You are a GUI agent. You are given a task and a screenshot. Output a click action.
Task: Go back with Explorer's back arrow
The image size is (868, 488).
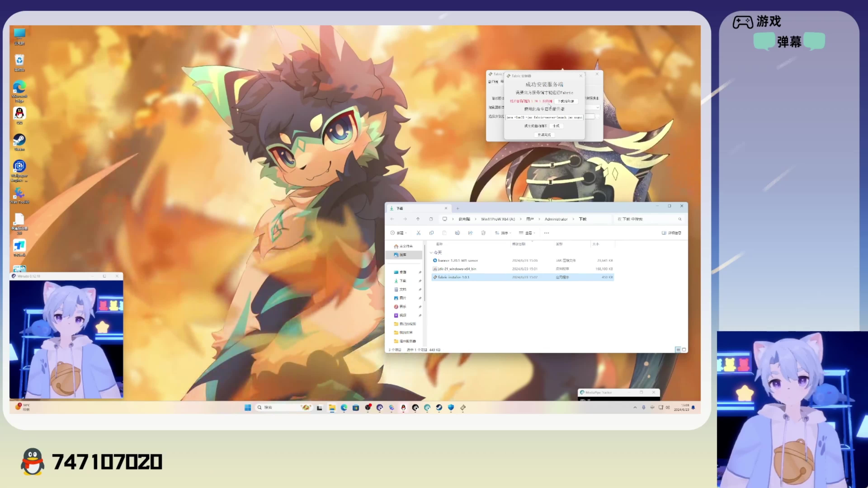tap(392, 219)
